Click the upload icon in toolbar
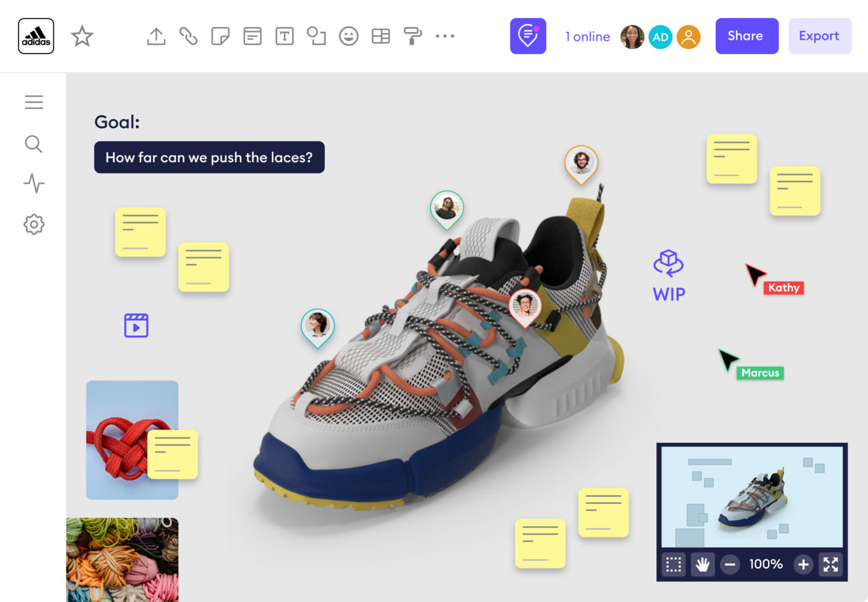Image resolution: width=868 pixels, height=602 pixels. point(156,36)
